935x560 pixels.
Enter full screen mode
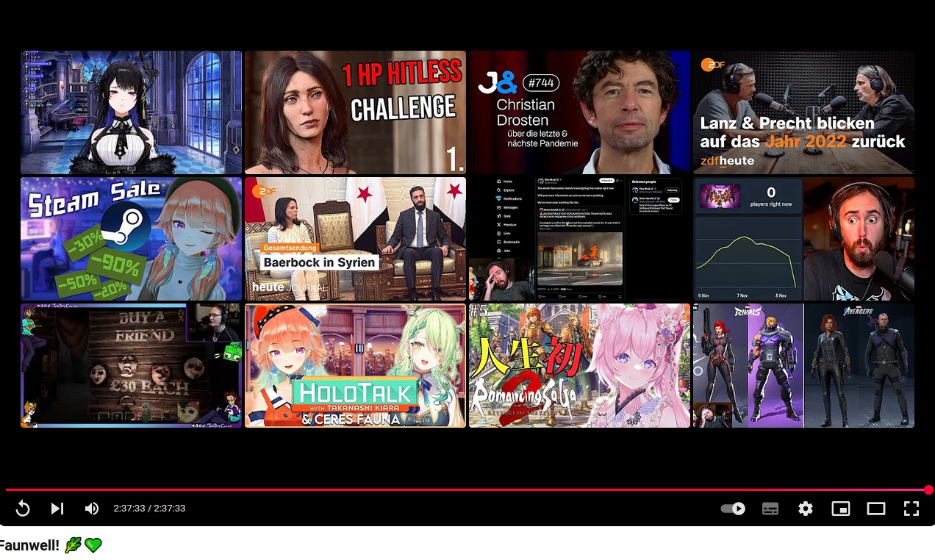[x=911, y=509]
